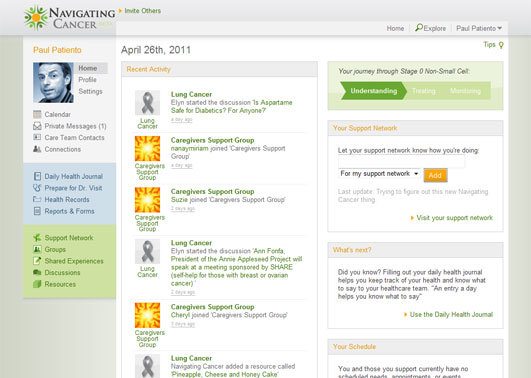The image size is (531, 378).
Task: Click the Explore magnifier icon
Action: (x=419, y=28)
